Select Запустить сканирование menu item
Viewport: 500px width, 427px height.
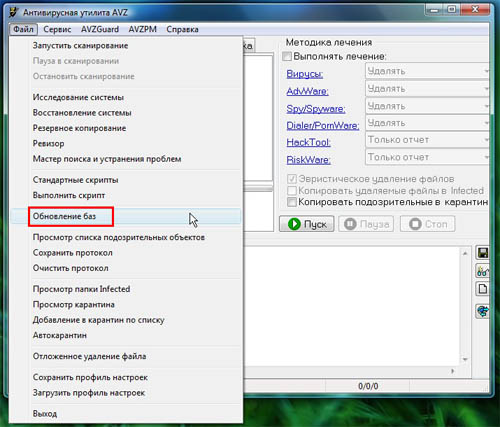(126, 46)
